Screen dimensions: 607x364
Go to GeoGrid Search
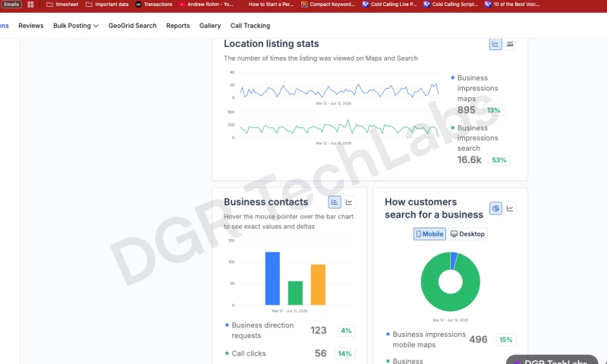coord(132,26)
